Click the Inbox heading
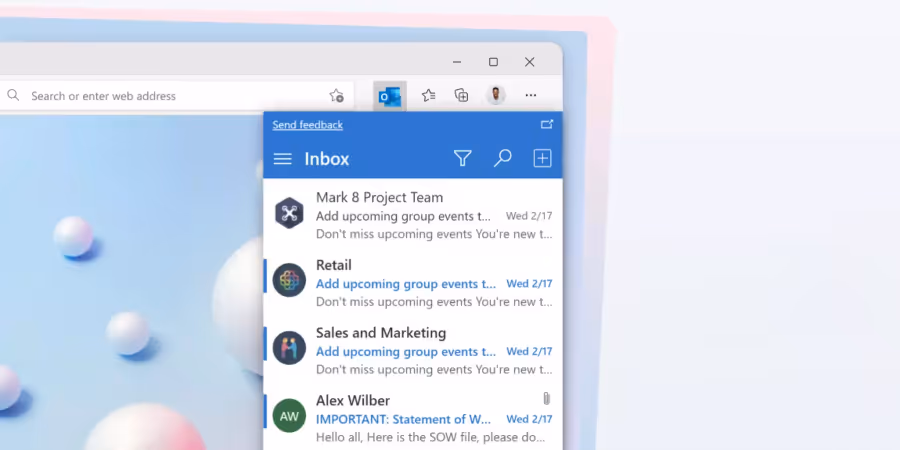 [327, 159]
